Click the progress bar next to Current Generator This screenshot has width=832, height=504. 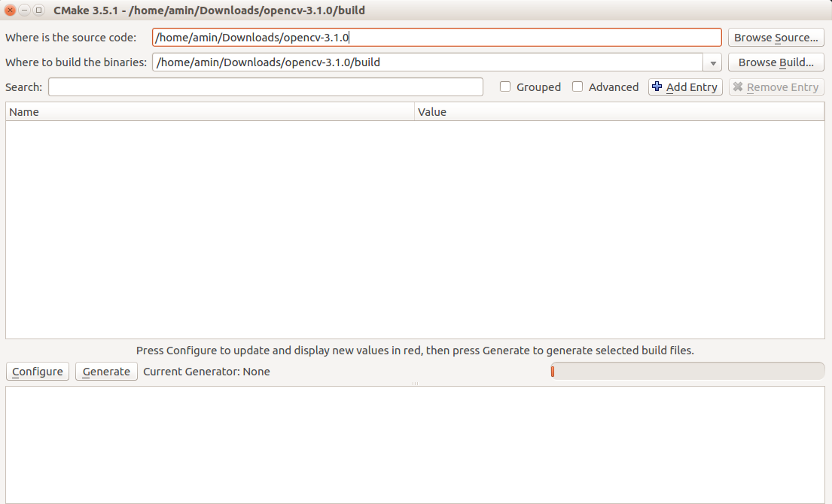687,372
